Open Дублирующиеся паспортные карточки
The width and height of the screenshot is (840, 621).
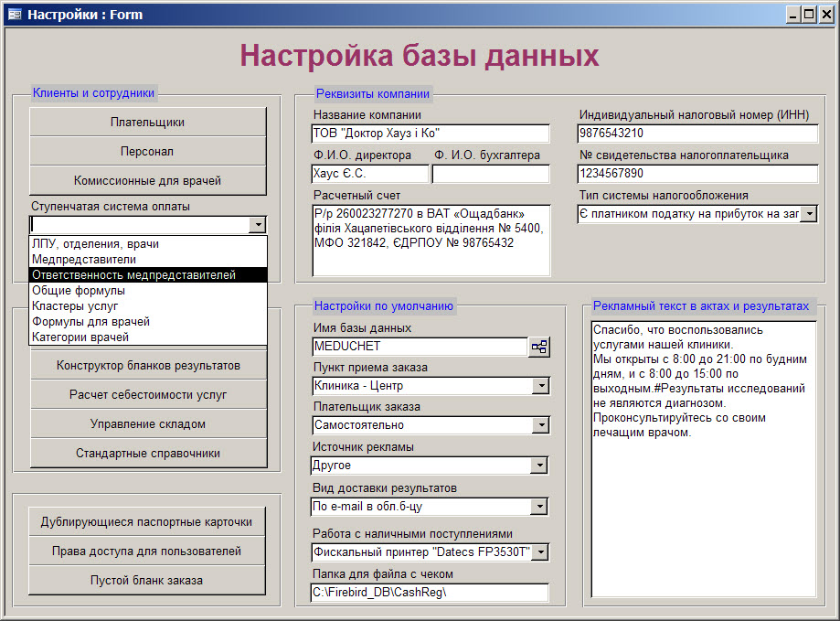coord(147,522)
